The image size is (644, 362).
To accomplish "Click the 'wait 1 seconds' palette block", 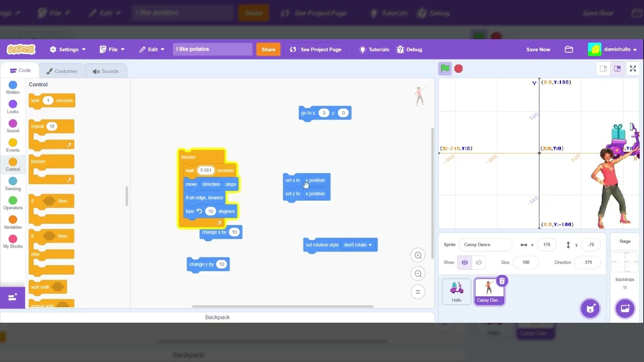I will click(52, 101).
